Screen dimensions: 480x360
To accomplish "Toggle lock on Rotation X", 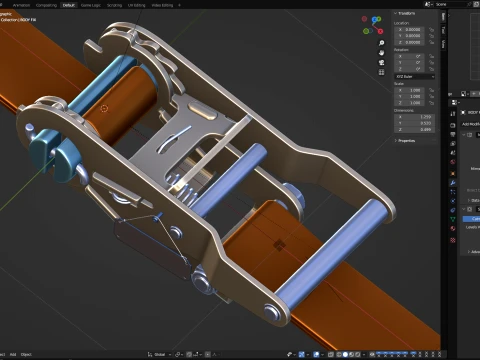I will [431, 56].
